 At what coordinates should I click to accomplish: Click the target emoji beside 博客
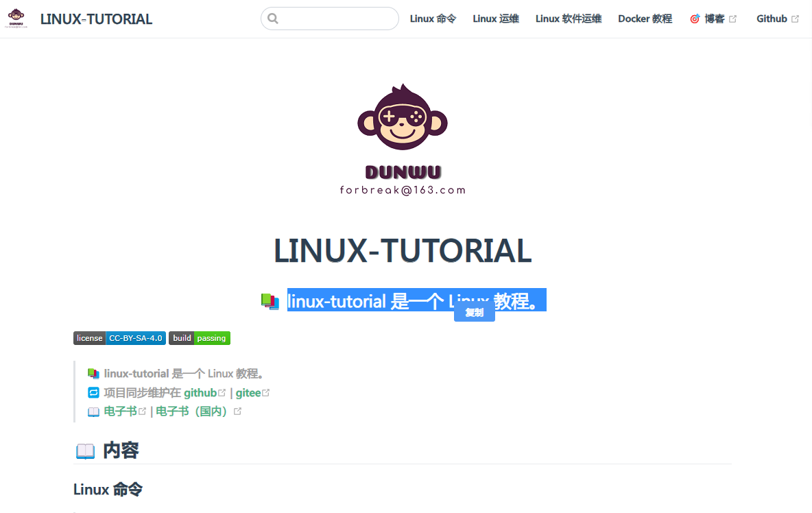(695, 19)
